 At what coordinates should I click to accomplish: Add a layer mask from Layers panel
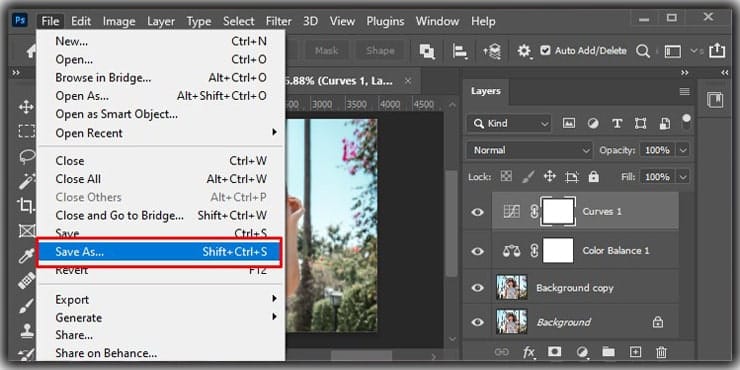point(555,352)
